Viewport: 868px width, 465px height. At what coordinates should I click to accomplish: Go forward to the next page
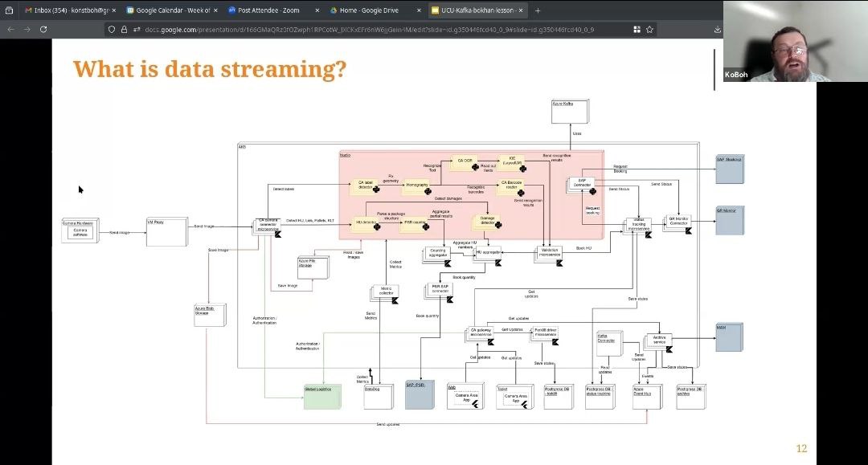click(x=27, y=29)
